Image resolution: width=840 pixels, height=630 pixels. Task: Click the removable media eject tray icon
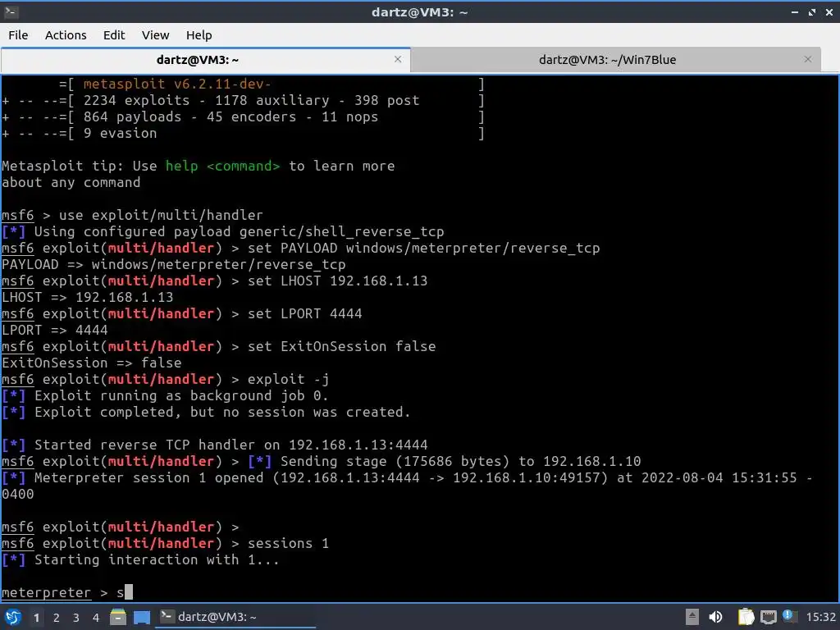pos(692,617)
